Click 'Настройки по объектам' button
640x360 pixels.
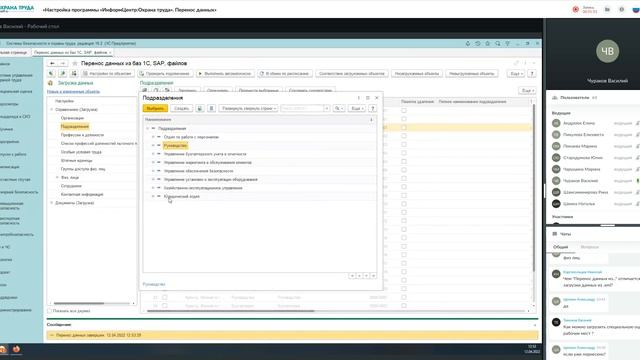pos(107,73)
